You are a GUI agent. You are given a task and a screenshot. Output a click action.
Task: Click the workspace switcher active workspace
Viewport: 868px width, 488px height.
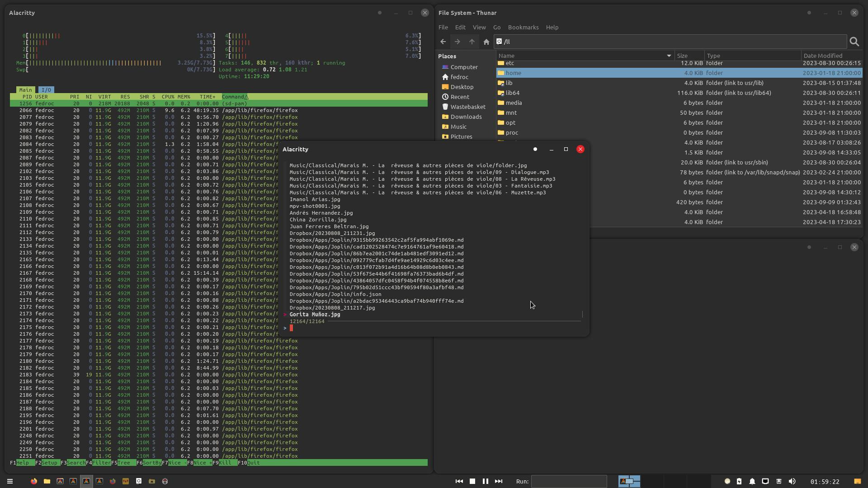(x=629, y=481)
